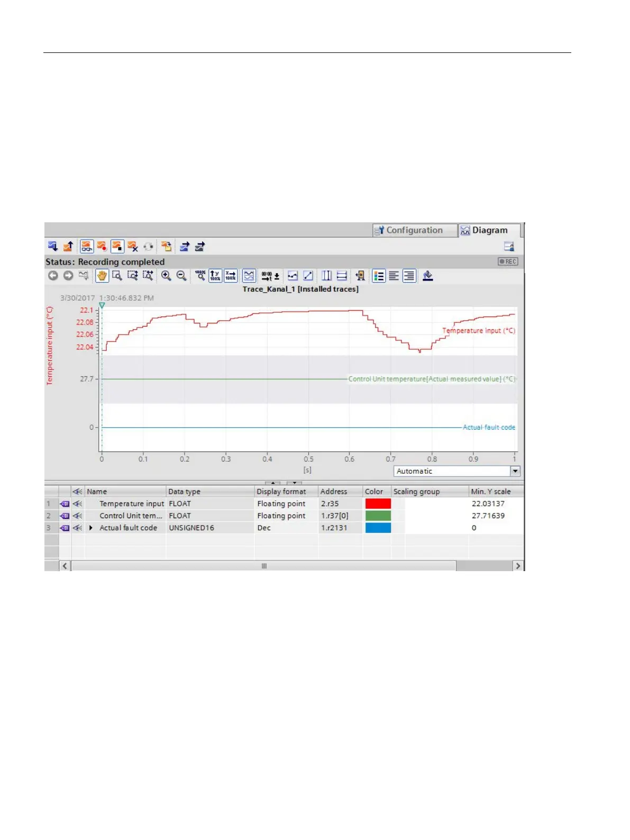630x840 pixels.
Task: Click the window docking icon at toolbar right
Action: tap(509, 247)
